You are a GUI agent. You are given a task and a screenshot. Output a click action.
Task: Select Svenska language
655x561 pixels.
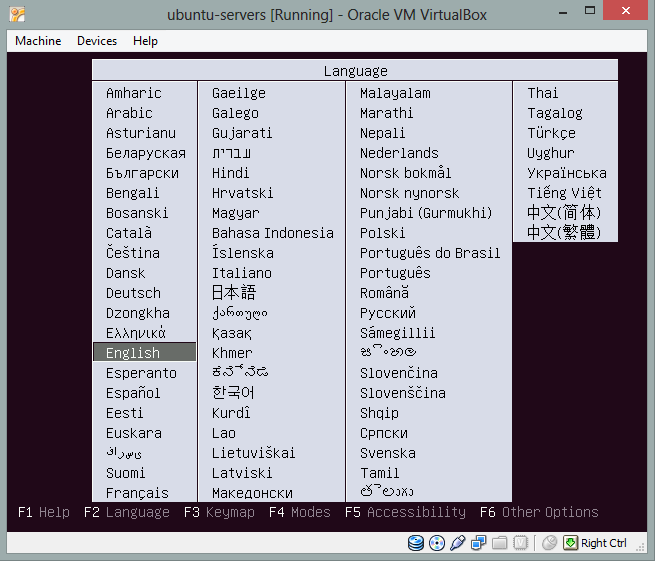[x=388, y=453]
